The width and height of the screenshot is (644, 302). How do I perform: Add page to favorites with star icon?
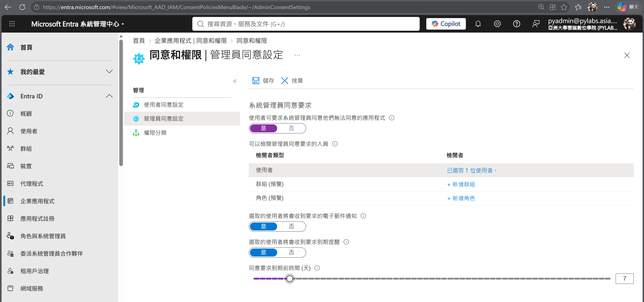563,7
